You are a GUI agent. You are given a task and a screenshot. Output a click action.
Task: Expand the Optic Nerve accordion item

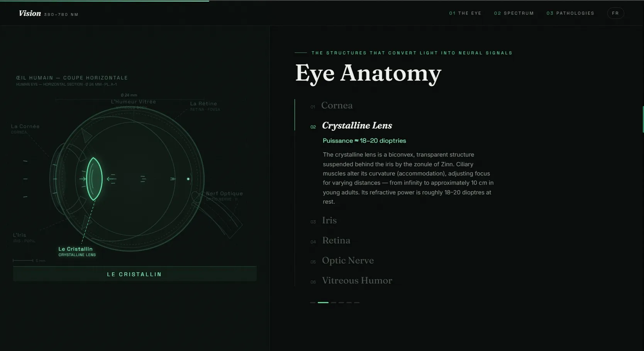click(348, 260)
